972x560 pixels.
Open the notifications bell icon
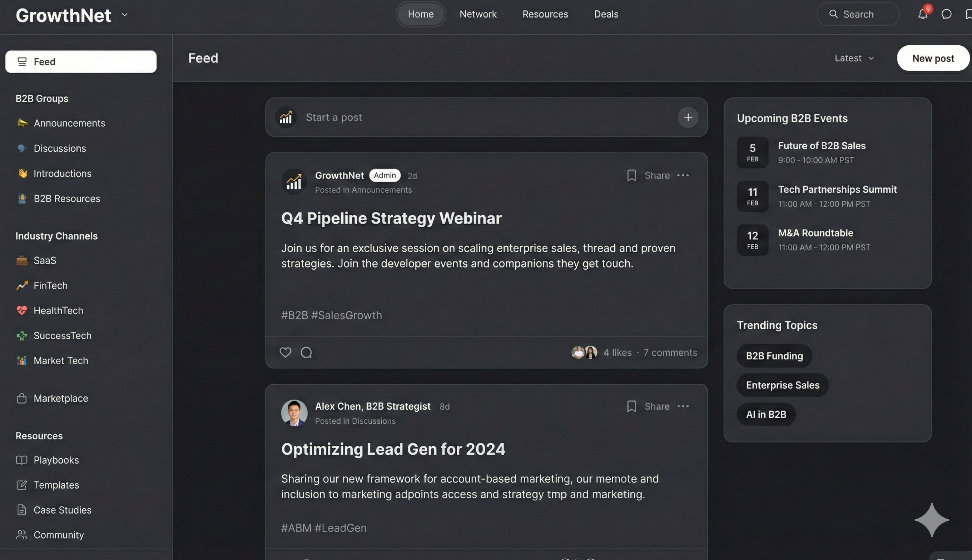[922, 14]
